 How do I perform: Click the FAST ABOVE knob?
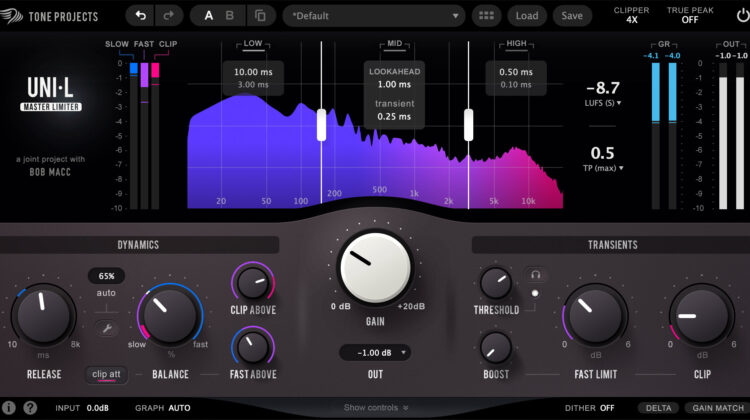point(253,347)
